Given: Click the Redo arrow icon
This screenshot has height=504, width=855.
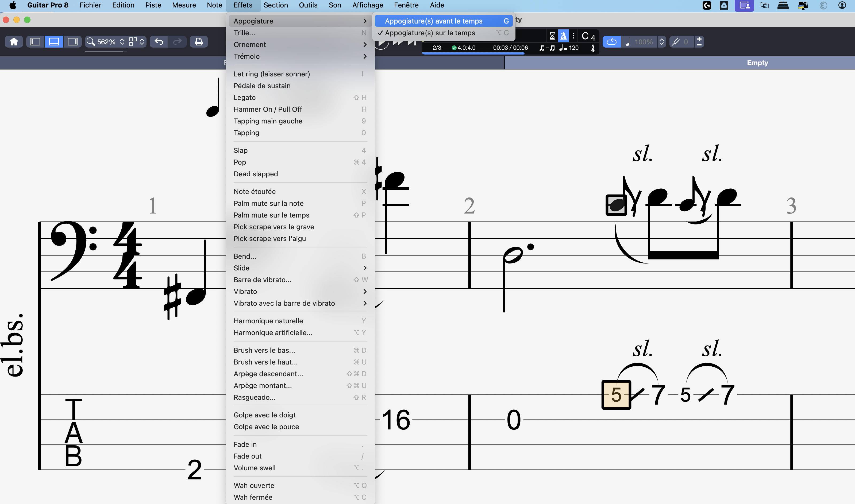Looking at the screenshot, I should [177, 41].
